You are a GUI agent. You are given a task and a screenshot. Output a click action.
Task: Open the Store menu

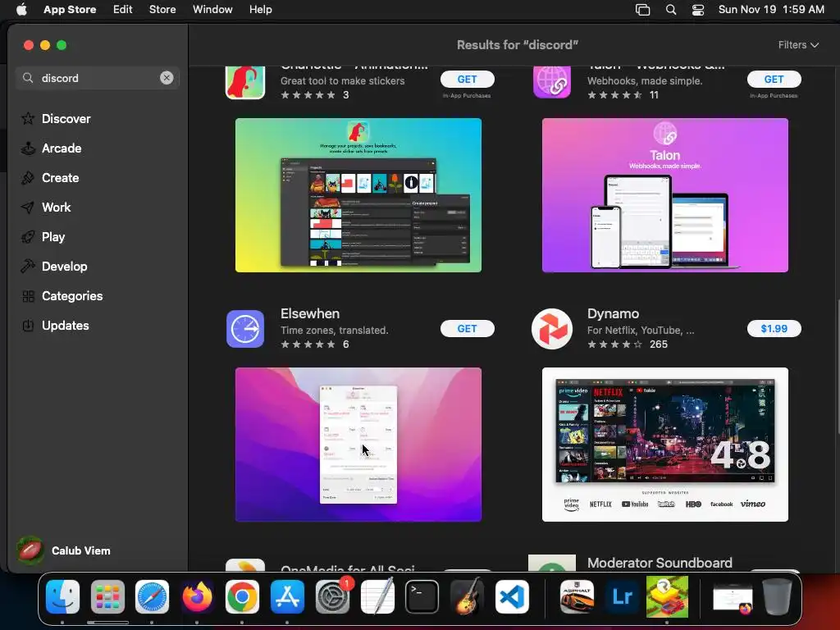pyautogui.click(x=162, y=10)
